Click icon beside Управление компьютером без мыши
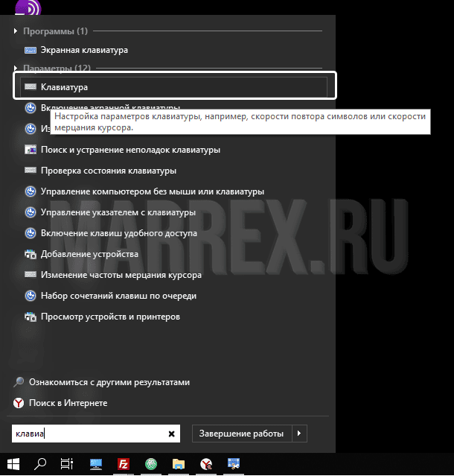Image resolution: width=454 pixels, height=476 pixels. (x=31, y=191)
